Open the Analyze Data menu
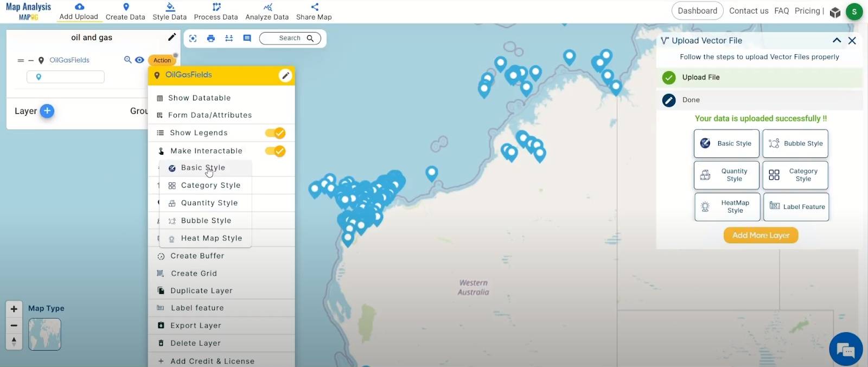The width and height of the screenshot is (868, 367). point(267,11)
